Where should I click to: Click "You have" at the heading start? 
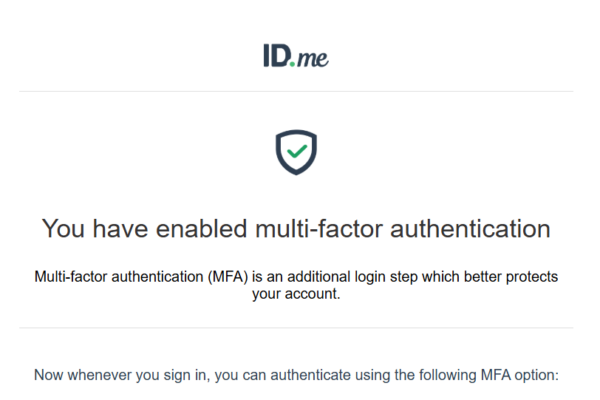click(89, 229)
